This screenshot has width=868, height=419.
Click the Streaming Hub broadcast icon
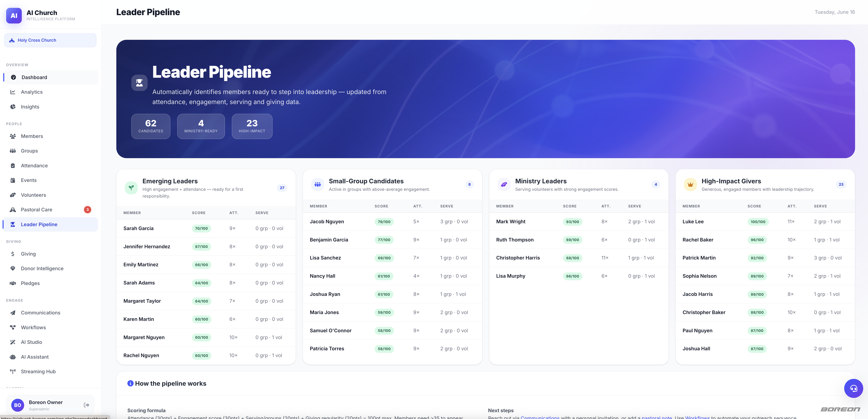pos(13,372)
